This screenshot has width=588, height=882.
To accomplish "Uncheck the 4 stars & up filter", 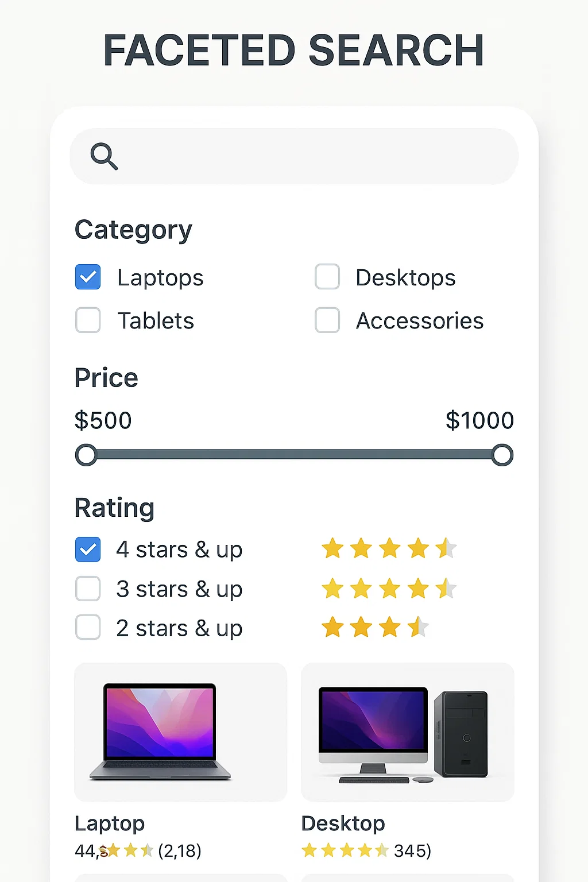I will pos(88,550).
